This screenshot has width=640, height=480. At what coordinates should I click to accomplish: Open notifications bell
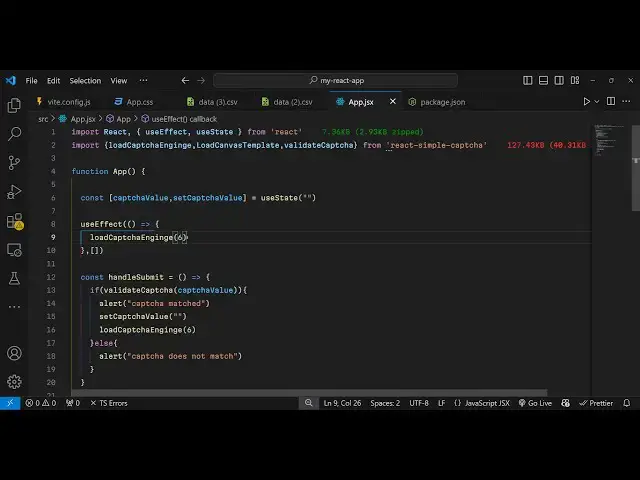(627, 403)
